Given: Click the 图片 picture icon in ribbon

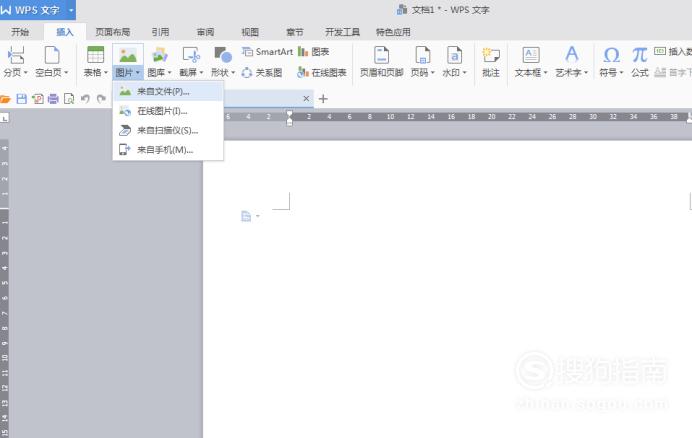Looking at the screenshot, I should pos(128,55).
